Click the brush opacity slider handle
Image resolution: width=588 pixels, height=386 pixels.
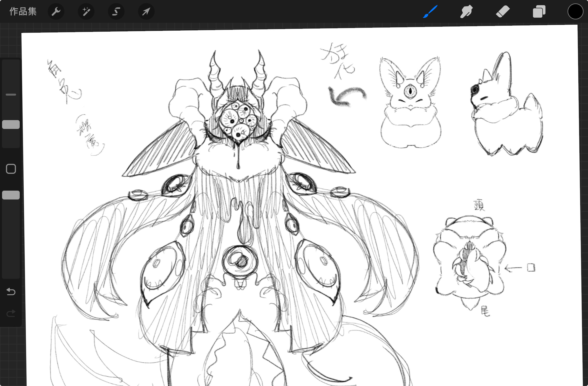11,195
